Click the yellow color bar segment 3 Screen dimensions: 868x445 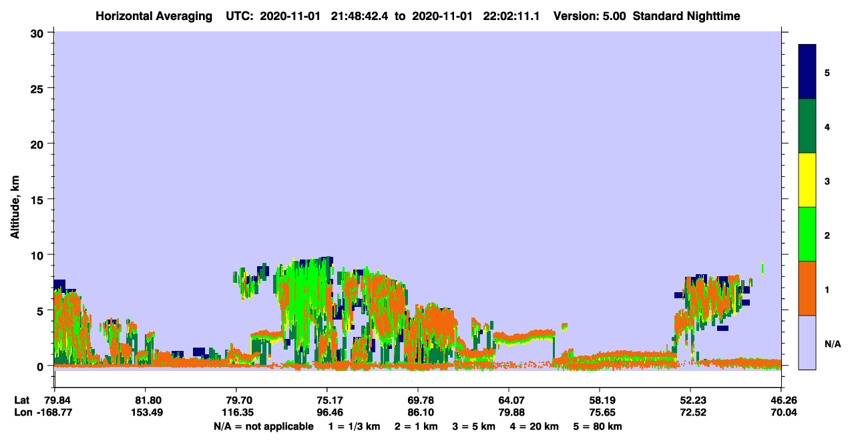pos(807,180)
